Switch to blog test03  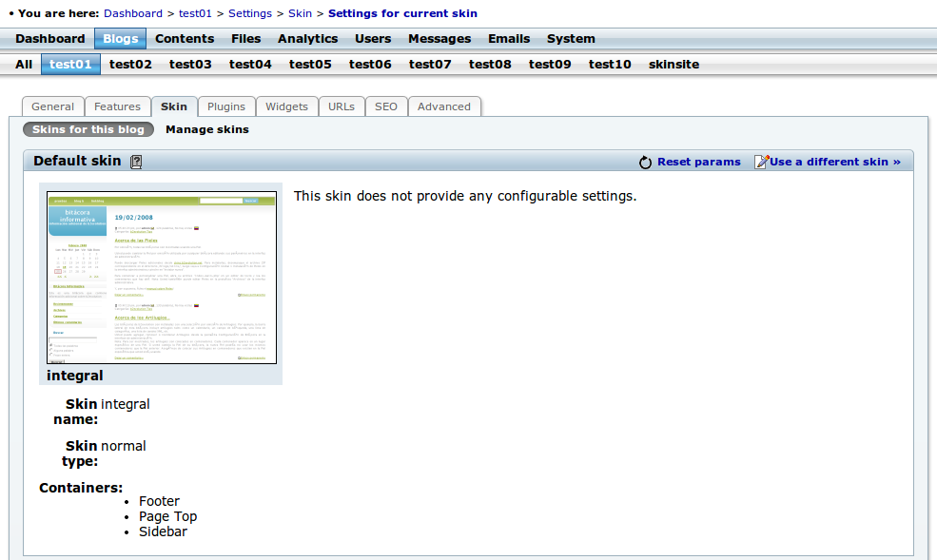click(x=190, y=65)
